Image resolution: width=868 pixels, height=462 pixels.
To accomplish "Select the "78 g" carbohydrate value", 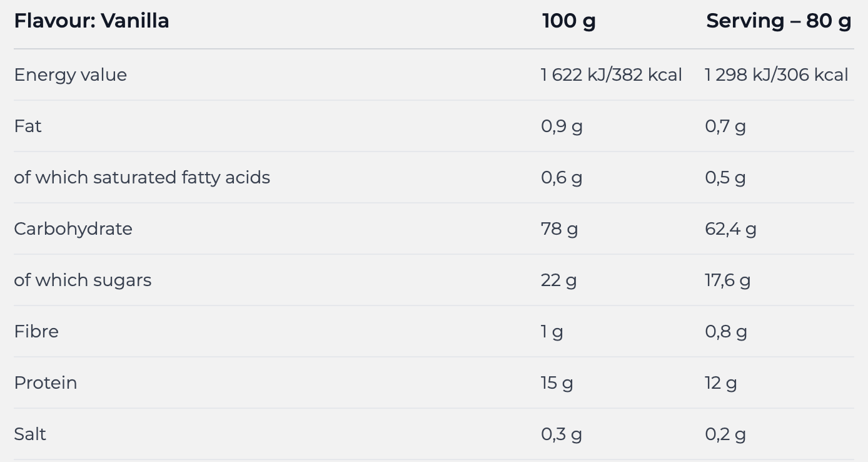I will coord(559,228).
